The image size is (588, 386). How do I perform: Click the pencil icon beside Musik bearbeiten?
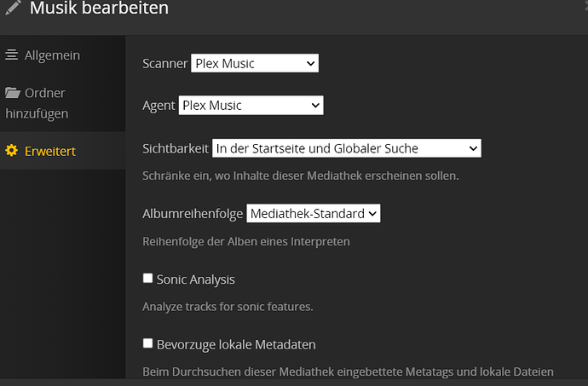coord(13,9)
